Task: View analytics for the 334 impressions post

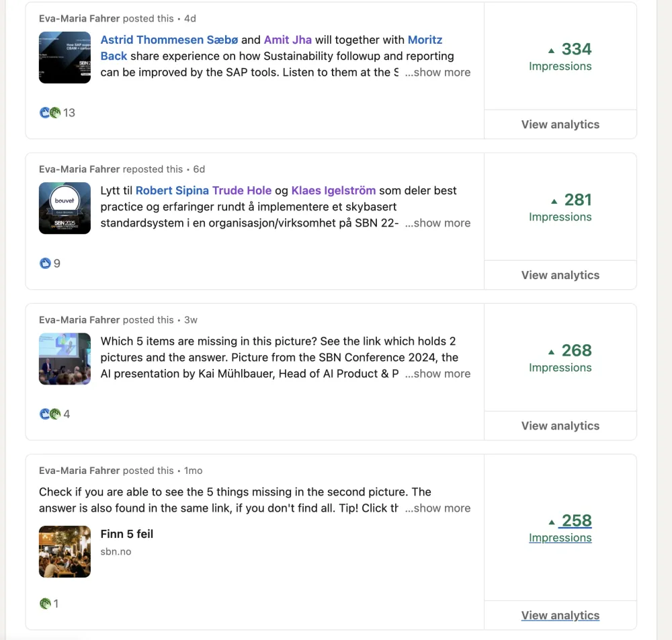Action: (560, 124)
